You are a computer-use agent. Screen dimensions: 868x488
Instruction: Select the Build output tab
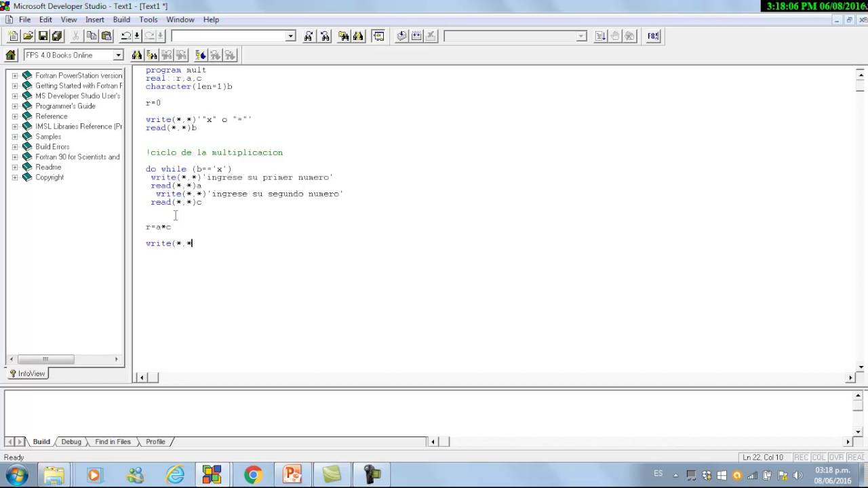pos(41,442)
